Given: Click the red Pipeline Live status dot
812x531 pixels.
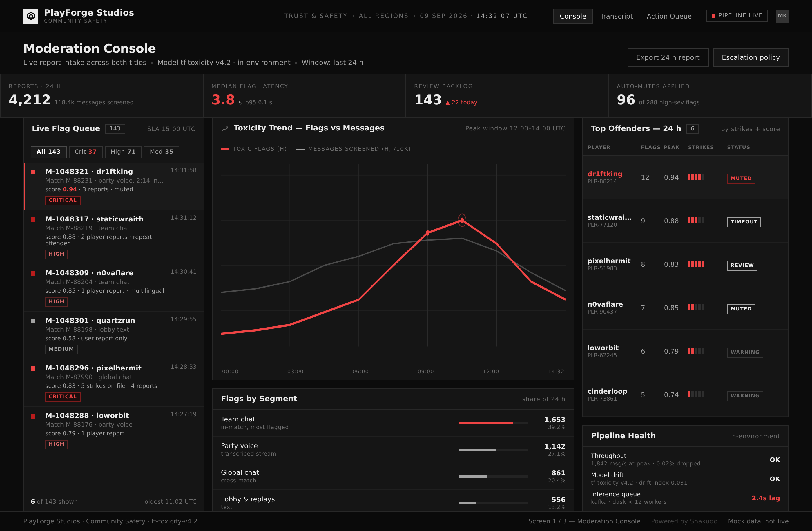Looking at the screenshot, I should (x=713, y=16).
